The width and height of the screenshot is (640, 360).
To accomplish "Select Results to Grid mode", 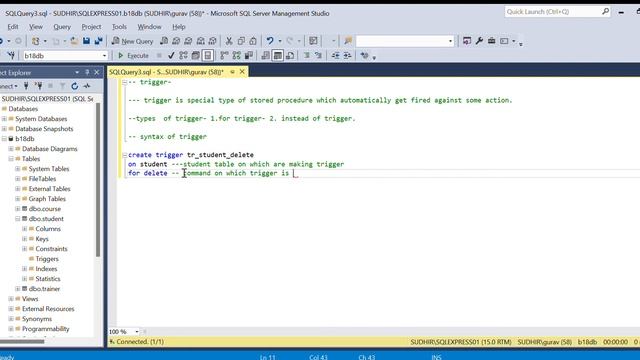I will point(278,56).
